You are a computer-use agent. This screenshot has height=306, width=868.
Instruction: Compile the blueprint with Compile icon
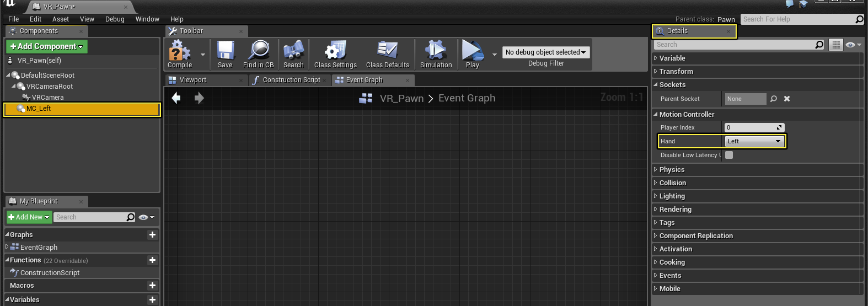coord(180,54)
